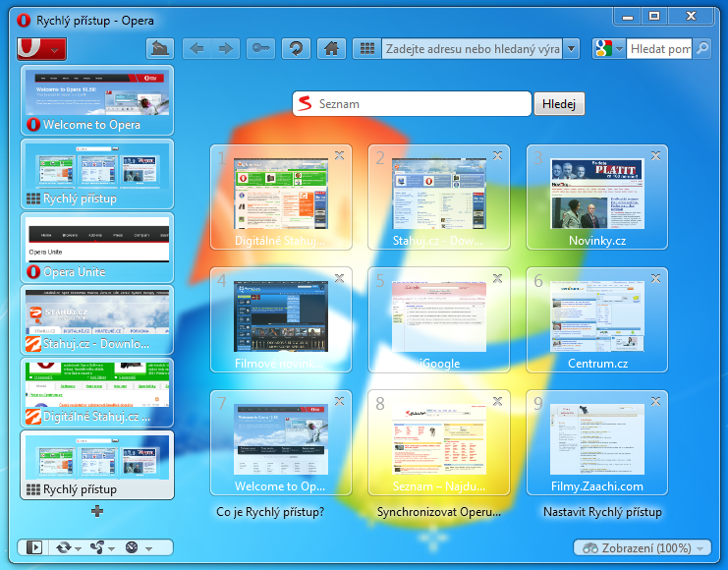This screenshot has width=728, height=570.
Task: Focus the address field 'Zadejte adresu'
Action: 473,48
